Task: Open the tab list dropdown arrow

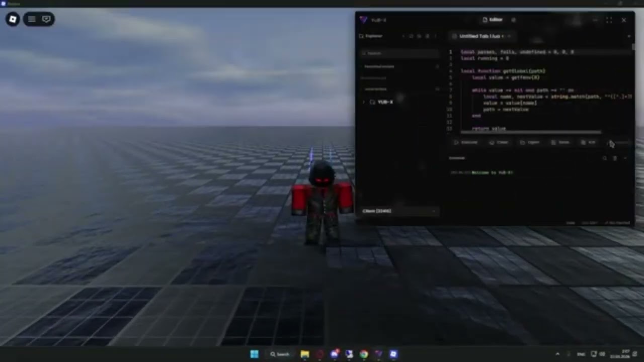Action: click(628, 36)
